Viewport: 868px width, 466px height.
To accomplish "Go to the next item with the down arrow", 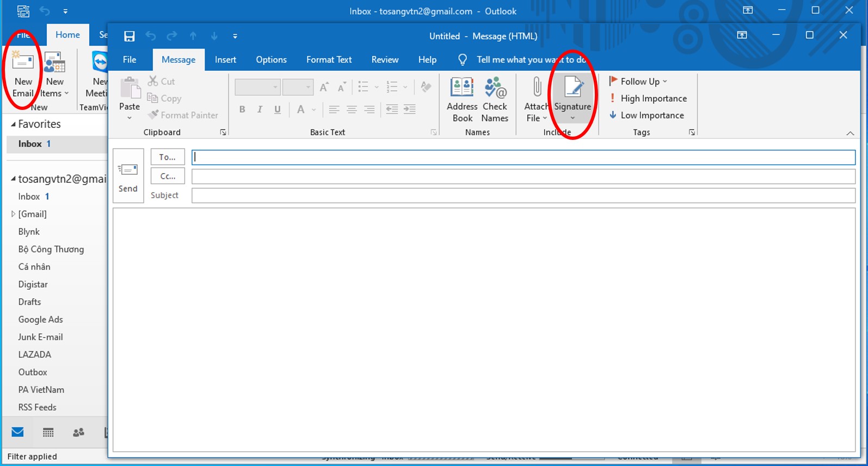I will [214, 36].
